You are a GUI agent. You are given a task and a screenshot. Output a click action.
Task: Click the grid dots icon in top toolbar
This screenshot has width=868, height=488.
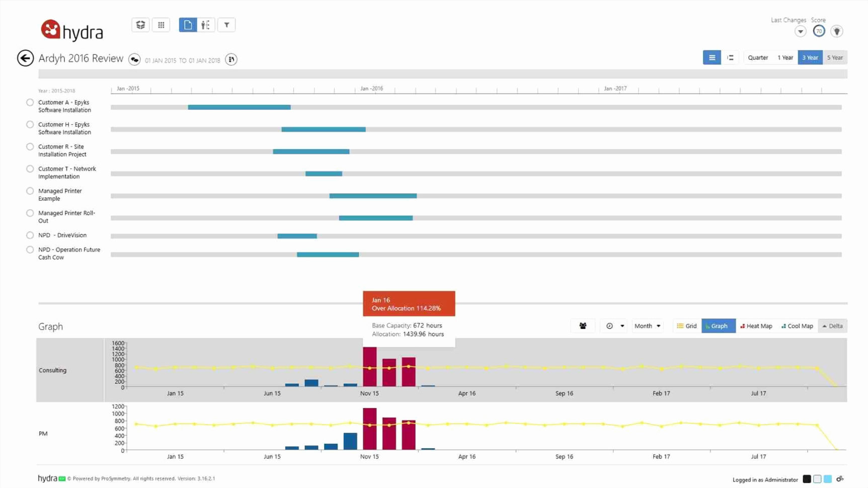[x=161, y=25]
